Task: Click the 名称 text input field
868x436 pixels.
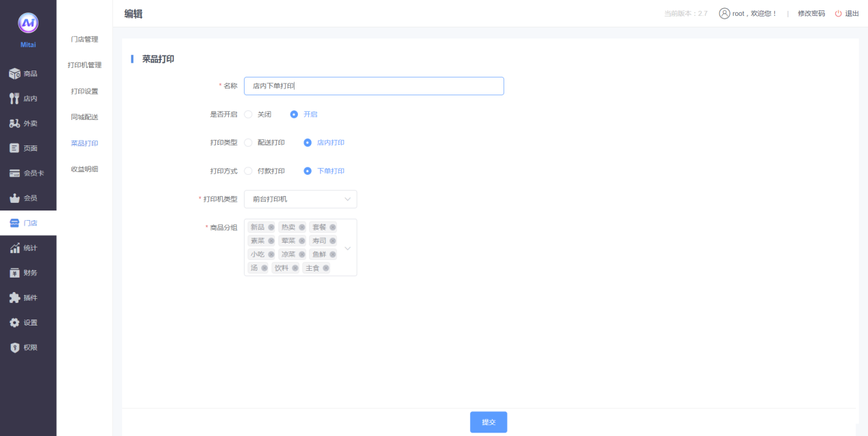Action: [x=373, y=86]
